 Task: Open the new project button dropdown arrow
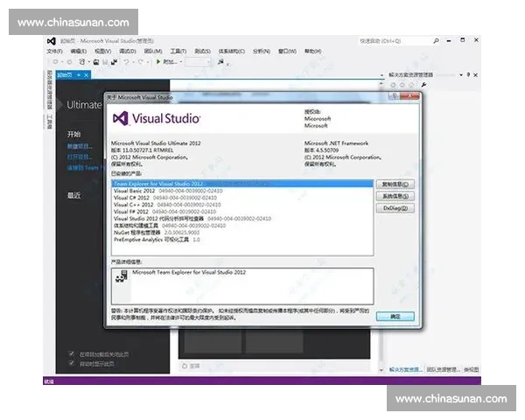[89, 62]
